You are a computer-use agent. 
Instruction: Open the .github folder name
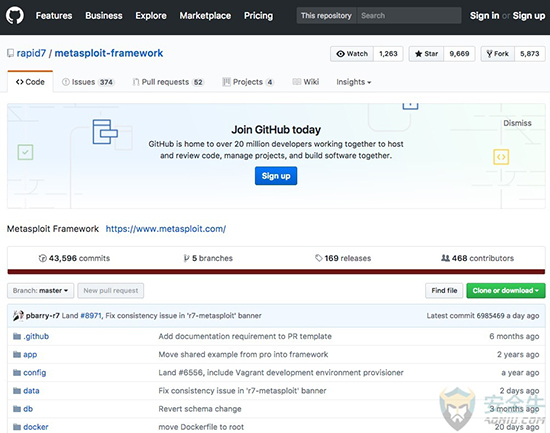pos(36,336)
